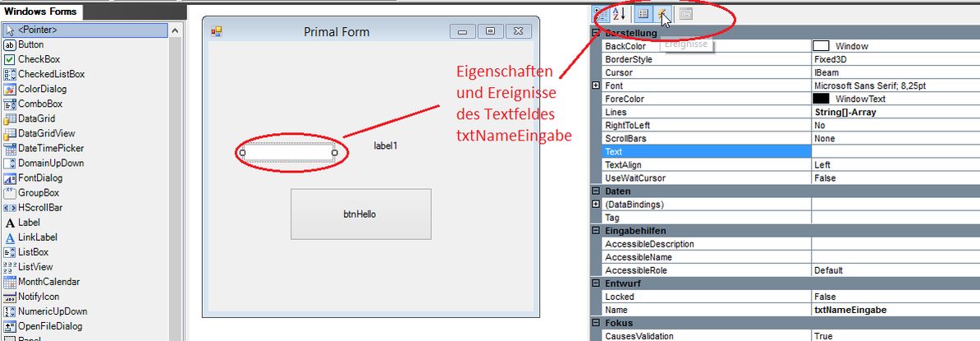The width and height of the screenshot is (980, 341).
Task: Select the AccessibleName property row
Action: pyautogui.click(x=790, y=257)
